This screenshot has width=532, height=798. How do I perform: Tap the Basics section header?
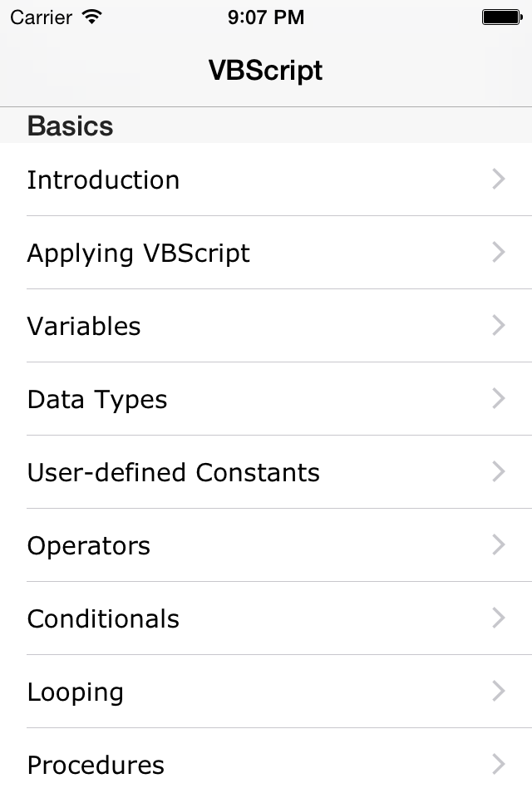point(71,126)
